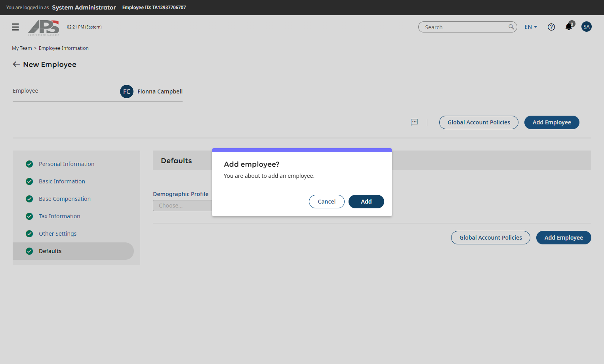Image resolution: width=604 pixels, height=364 pixels.
Task: Click the 02:21 PM (Eastern) time text
Action: pyautogui.click(x=84, y=27)
